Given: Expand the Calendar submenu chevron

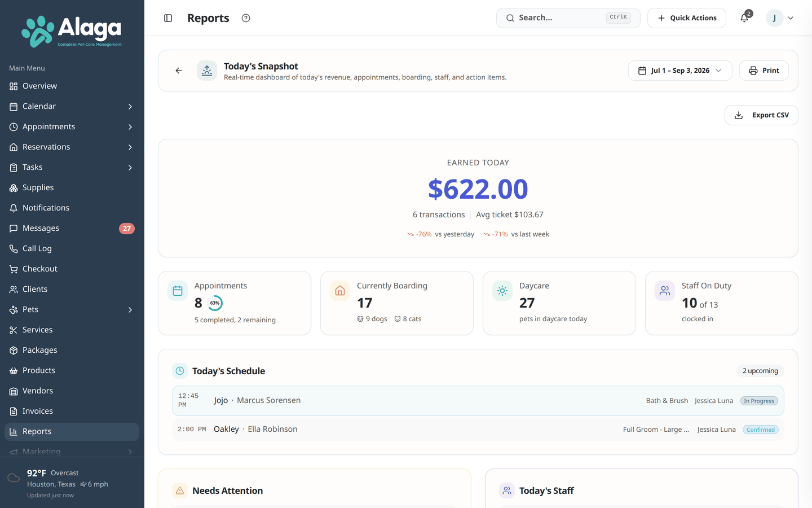Looking at the screenshot, I should point(130,107).
